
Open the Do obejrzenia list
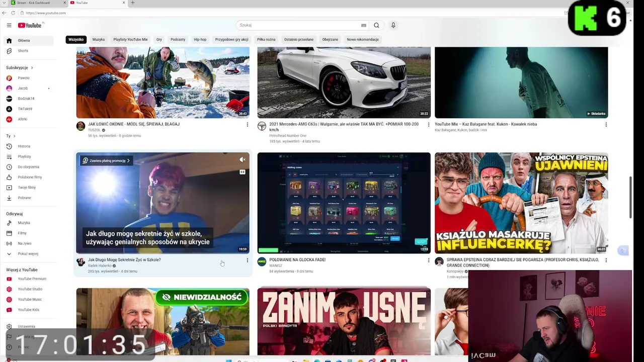[29, 167]
